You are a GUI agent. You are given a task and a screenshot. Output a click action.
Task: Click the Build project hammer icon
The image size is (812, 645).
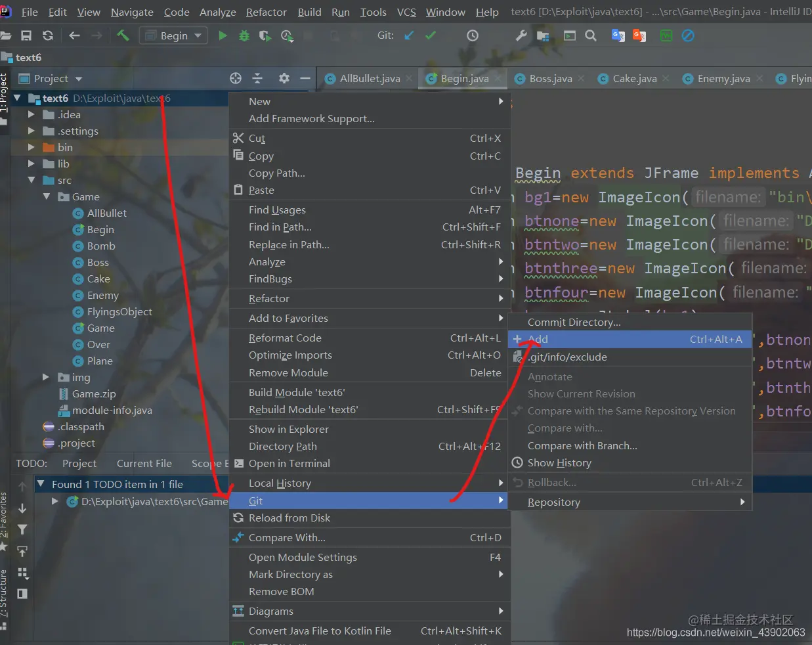pos(123,35)
